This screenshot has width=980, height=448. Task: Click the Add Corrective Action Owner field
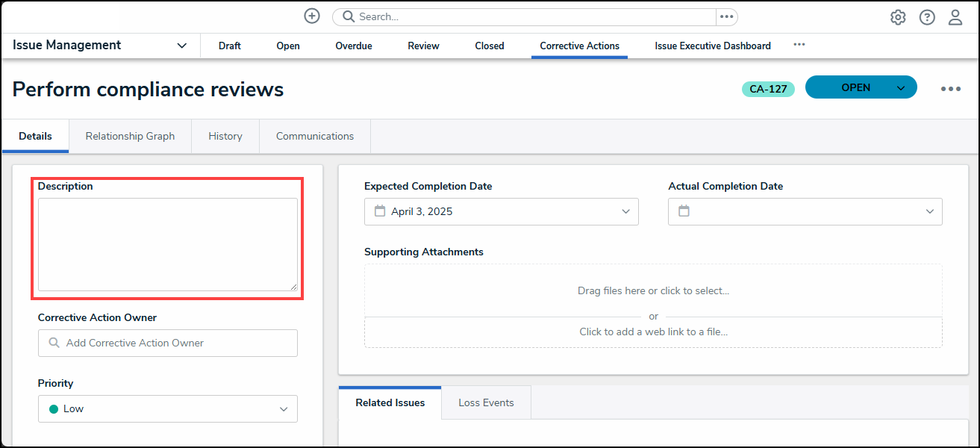[168, 343]
